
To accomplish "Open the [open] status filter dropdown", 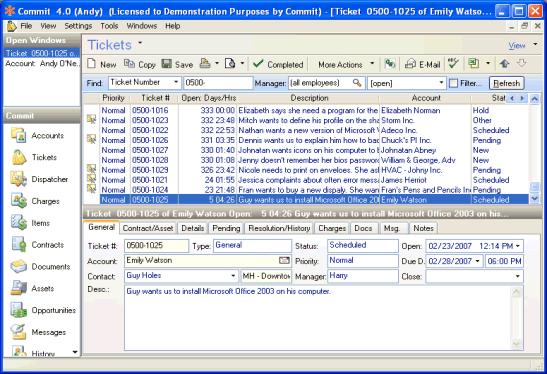I will (x=441, y=83).
